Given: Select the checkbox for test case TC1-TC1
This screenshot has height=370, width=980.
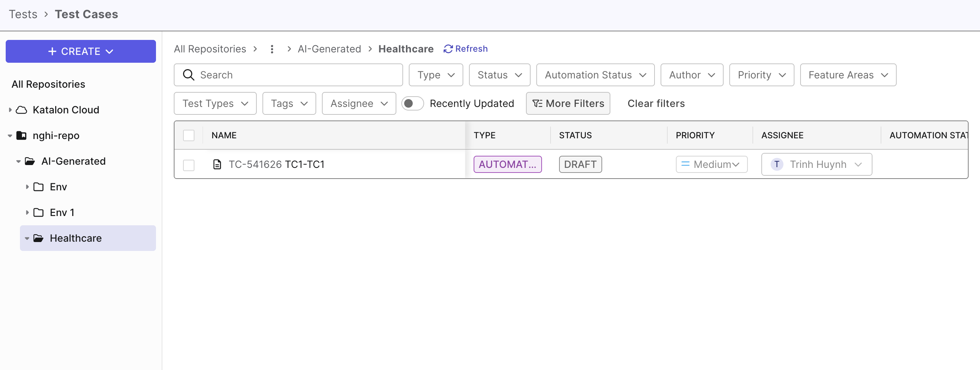Looking at the screenshot, I should point(189,165).
